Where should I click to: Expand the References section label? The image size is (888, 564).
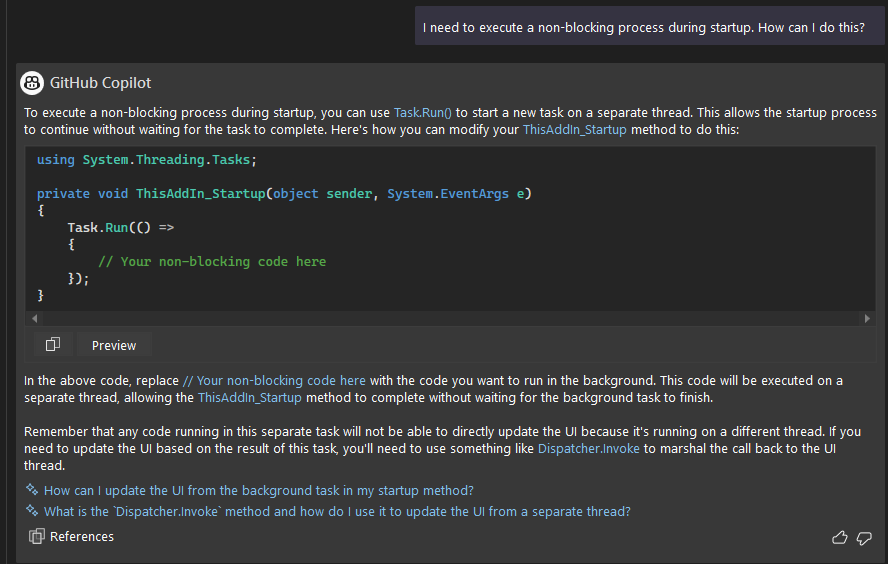point(82,536)
